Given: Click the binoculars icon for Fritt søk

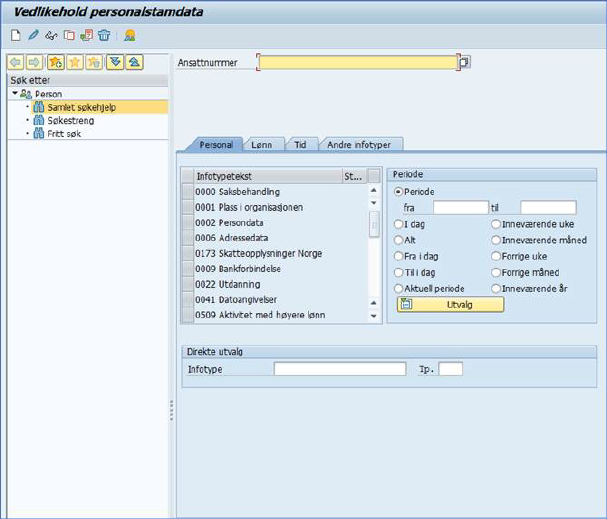Looking at the screenshot, I should pos(39,134).
